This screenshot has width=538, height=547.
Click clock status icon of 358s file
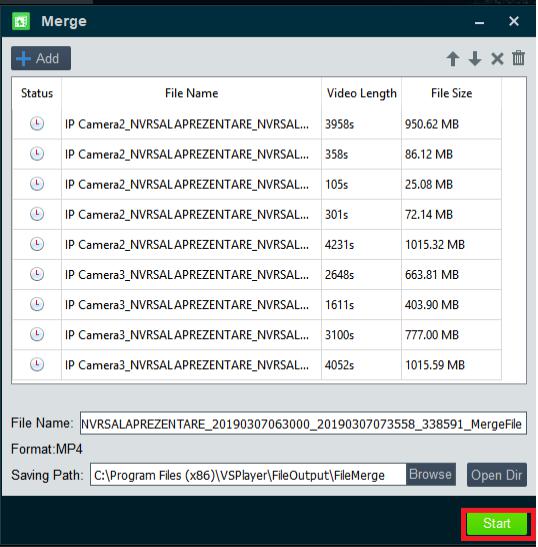point(37,153)
